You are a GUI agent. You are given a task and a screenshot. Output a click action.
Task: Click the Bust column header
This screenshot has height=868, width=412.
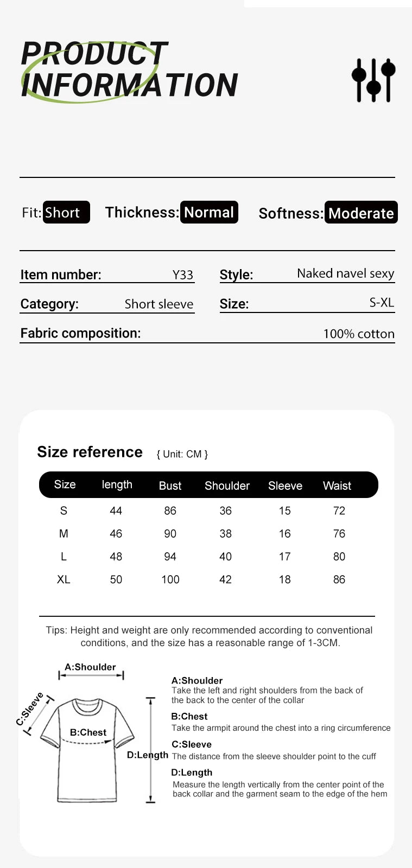coord(170,486)
